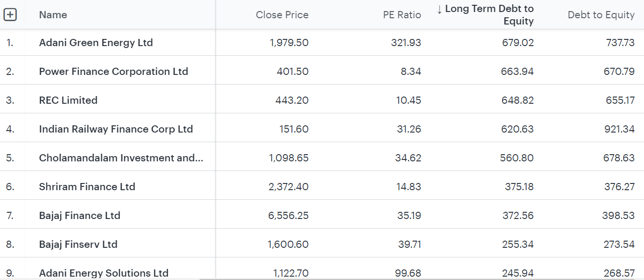Click the 375.18 long term debt cell
The width and height of the screenshot is (644, 280).
pyautogui.click(x=519, y=187)
